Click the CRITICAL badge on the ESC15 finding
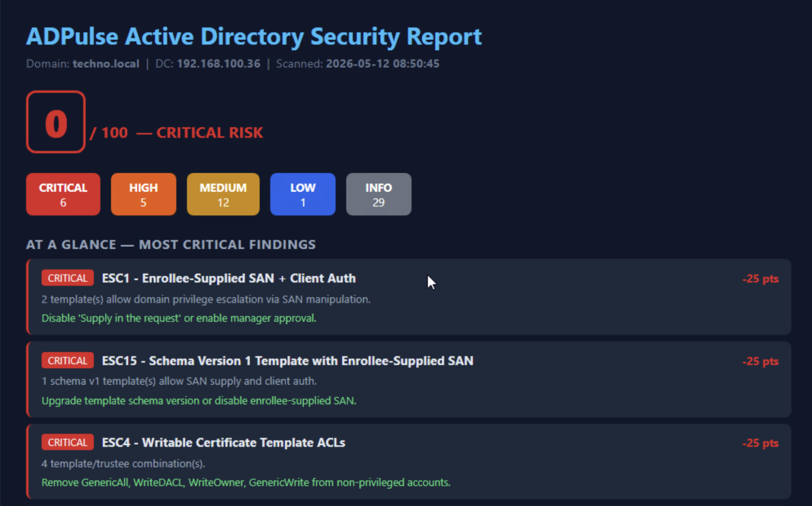The image size is (812, 506). (68, 360)
